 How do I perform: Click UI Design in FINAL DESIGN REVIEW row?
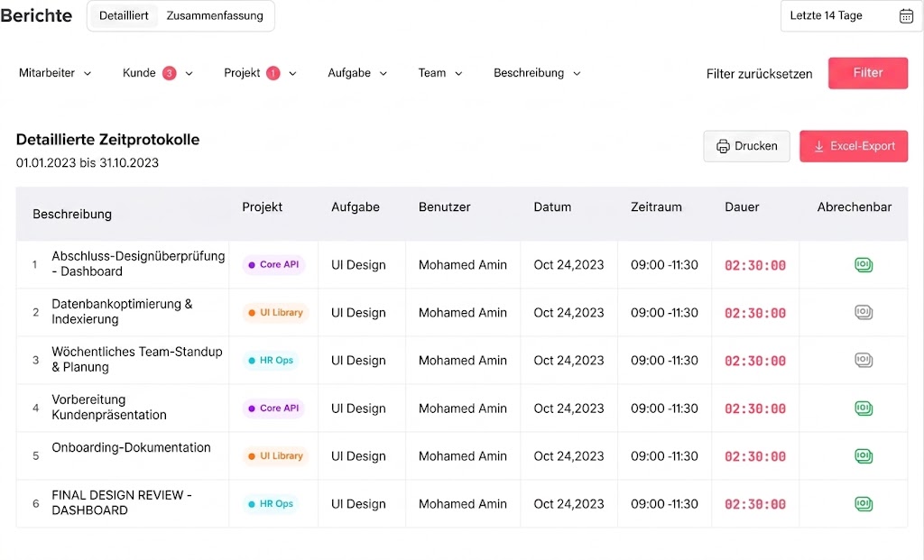358,504
